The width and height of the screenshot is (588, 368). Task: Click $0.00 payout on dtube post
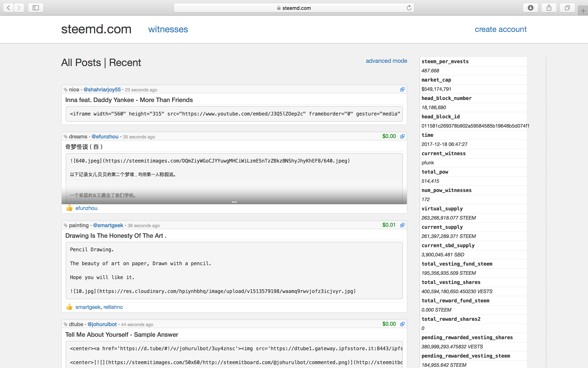[389, 324]
